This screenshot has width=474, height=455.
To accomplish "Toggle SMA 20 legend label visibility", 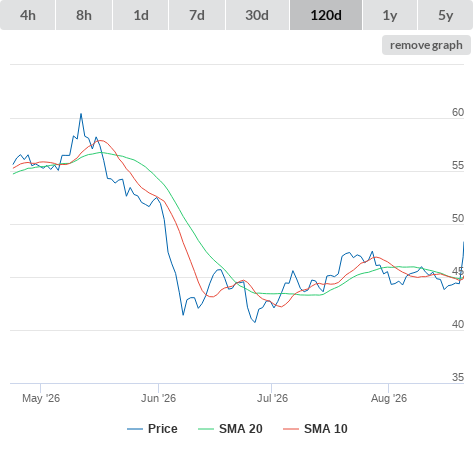I will coord(241,429).
